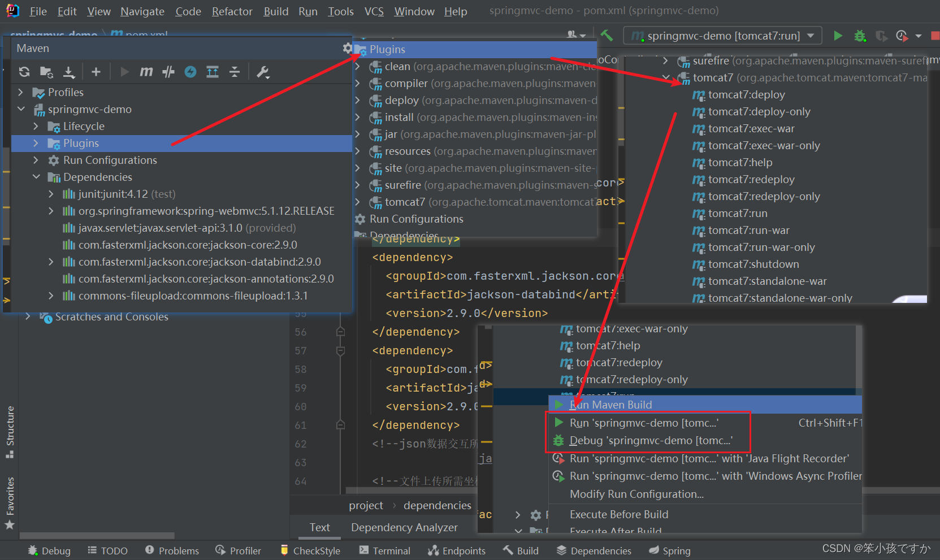Screen dimensions: 940x560
Task: Expand junit:junit:4.12 dependency
Action: 51,194
